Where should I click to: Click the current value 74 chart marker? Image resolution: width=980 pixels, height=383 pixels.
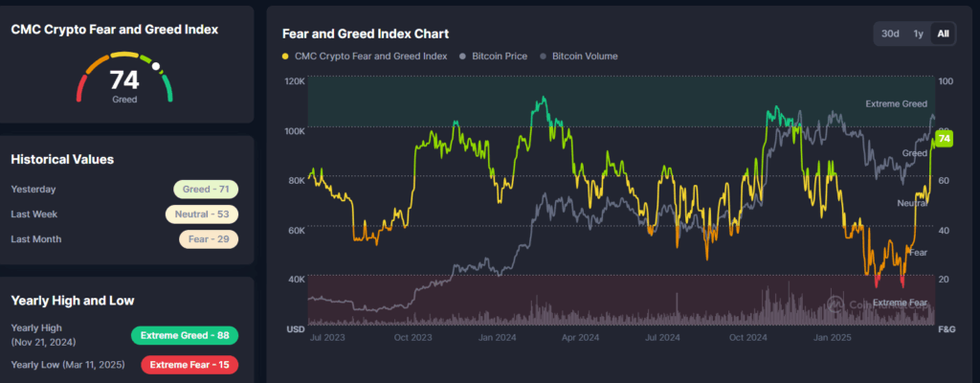click(945, 140)
